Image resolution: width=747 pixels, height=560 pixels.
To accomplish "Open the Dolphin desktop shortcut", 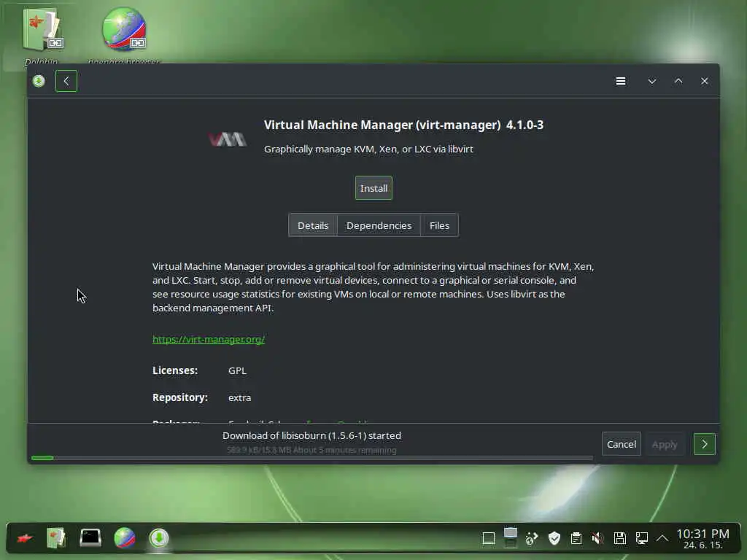I will point(41,36).
